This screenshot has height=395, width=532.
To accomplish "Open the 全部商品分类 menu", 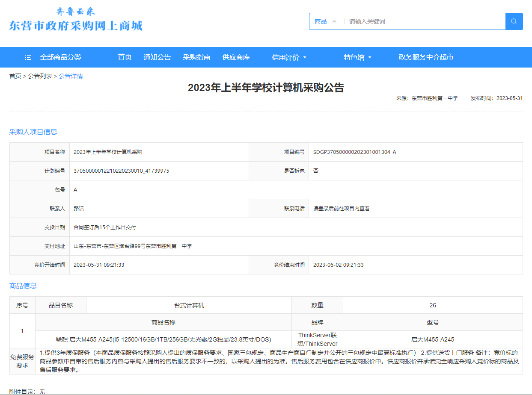I will tap(60, 57).
